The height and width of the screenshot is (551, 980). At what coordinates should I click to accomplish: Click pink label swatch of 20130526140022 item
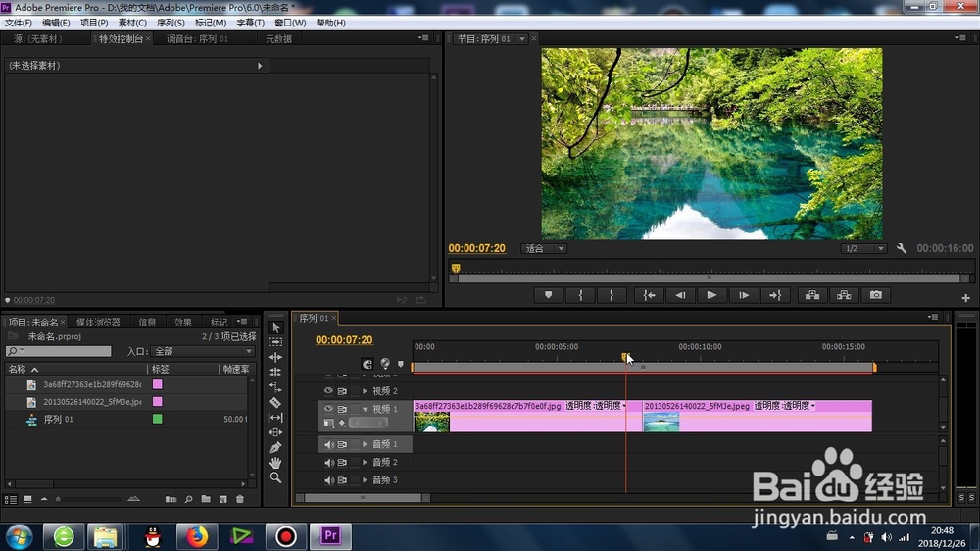(158, 402)
